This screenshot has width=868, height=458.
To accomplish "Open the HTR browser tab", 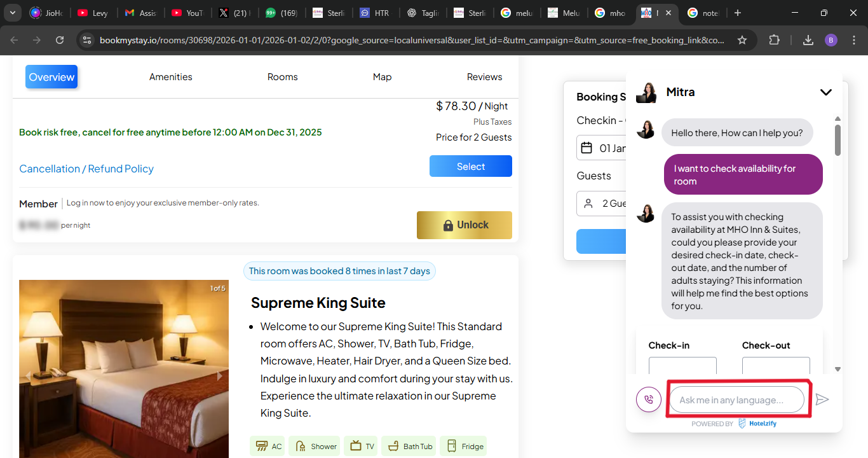I will (x=376, y=13).
